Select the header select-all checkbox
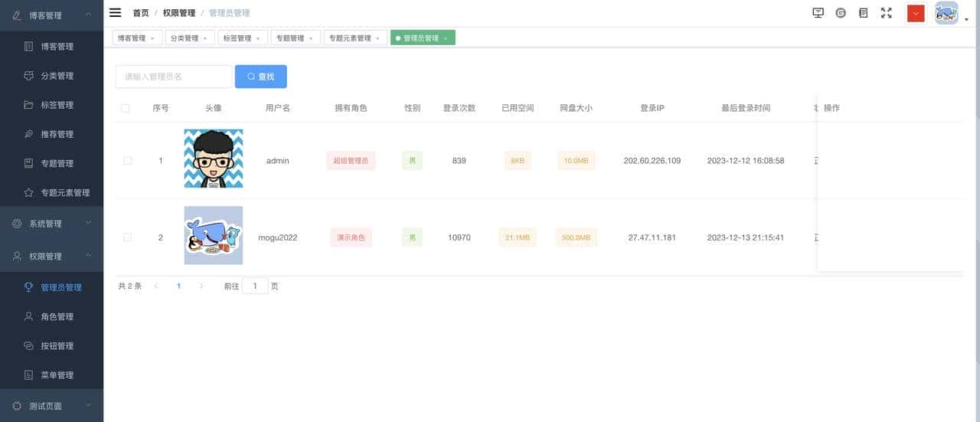This screenshot has width=980, height=422. 126,108
